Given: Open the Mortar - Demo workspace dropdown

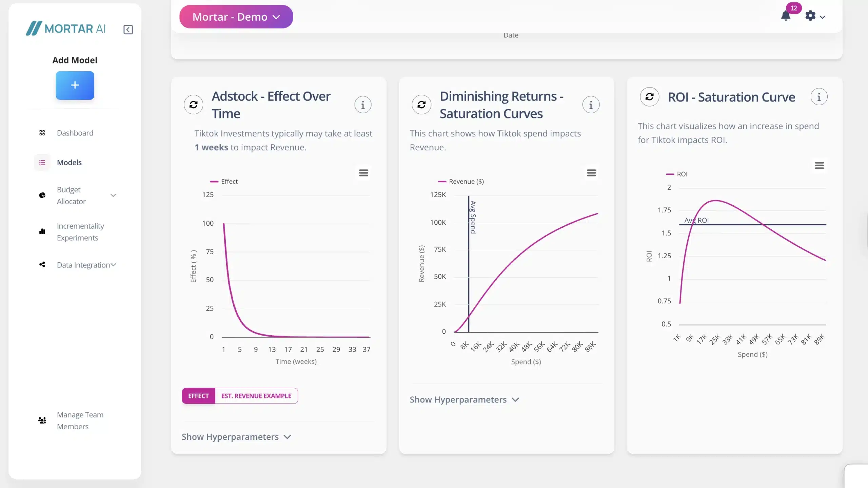Looking at the screenshot, I should 236,17.
